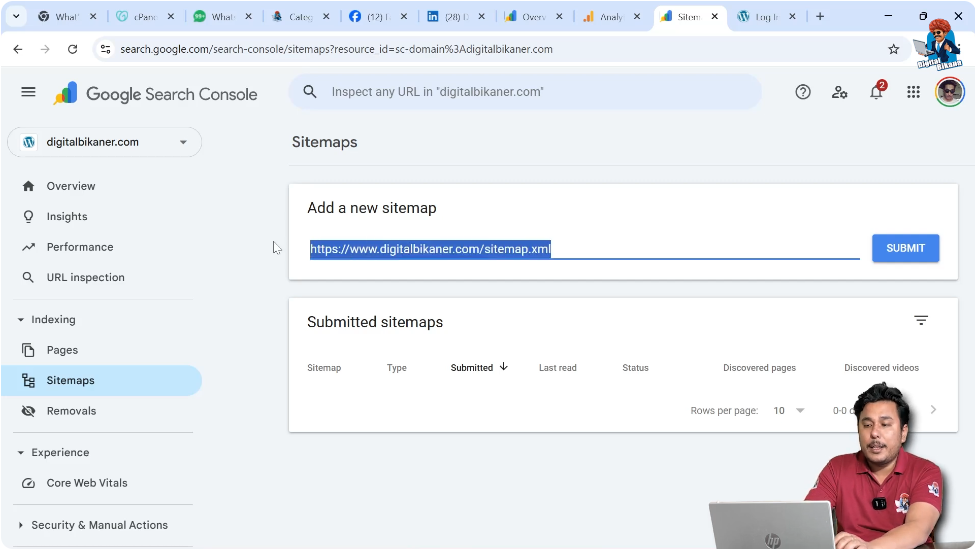Screen dimensions: 975x551
Task: Open a new browser tab
Action: 820,17
